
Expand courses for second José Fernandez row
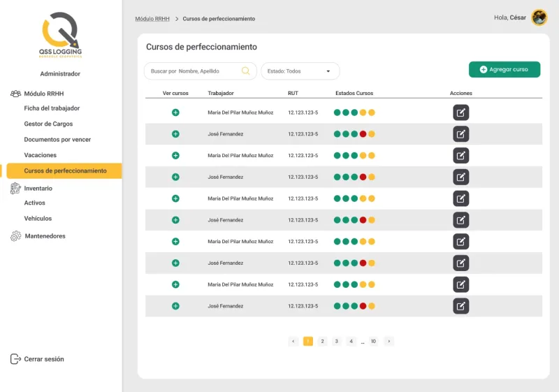175,177
